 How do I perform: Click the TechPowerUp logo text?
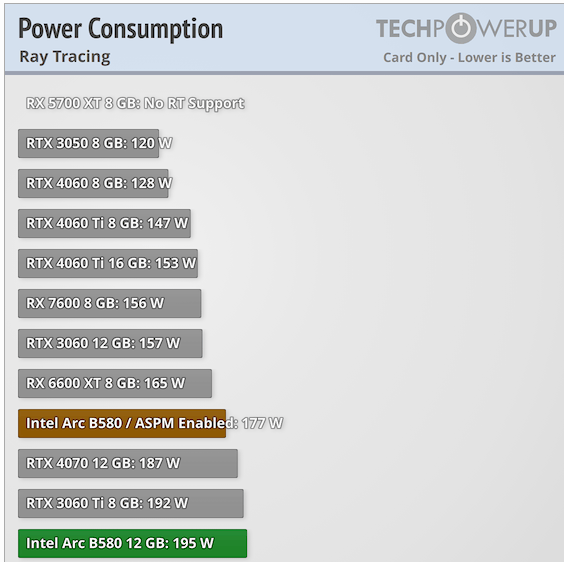tap(467, 28)
